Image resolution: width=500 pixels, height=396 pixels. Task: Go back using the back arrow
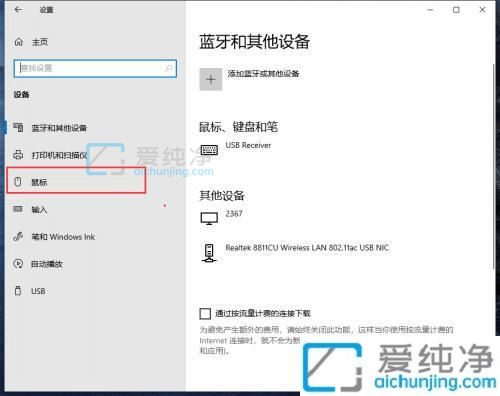(18, 10)
